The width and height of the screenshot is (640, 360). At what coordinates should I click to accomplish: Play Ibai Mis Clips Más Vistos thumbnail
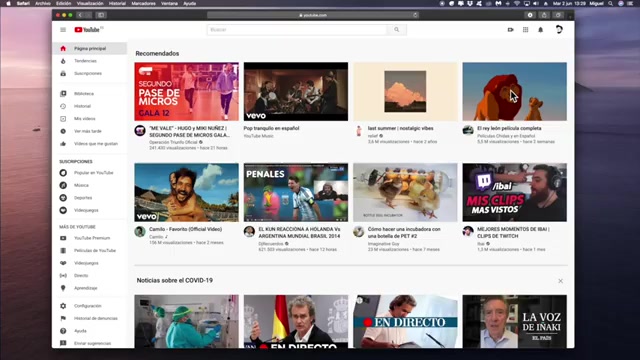(515, 193)
